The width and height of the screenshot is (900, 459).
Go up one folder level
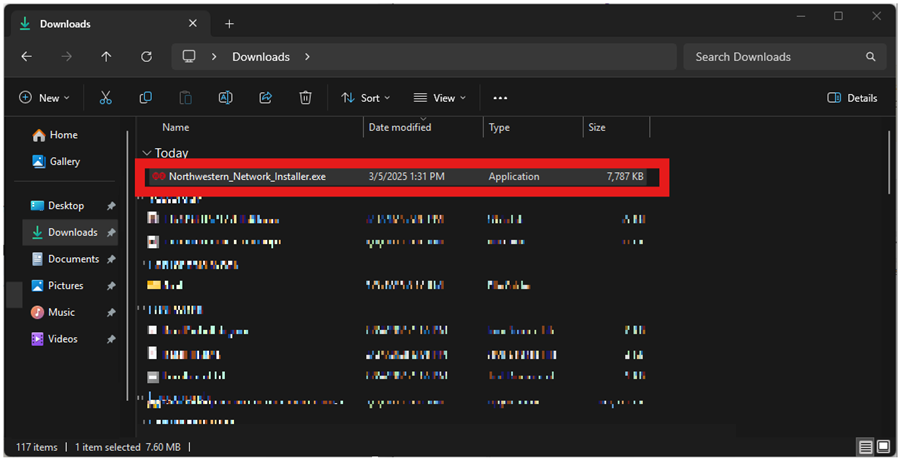pyautogui.click(x=106, y=57)
